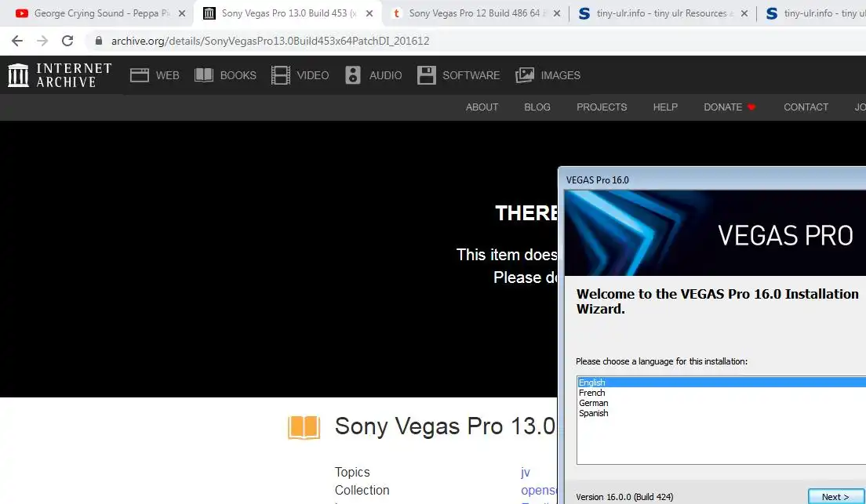The width and height of the screenshot is (866, 504).
Task: Click the YouTube favicon on first tab
Action: click(x=22, y=13)
